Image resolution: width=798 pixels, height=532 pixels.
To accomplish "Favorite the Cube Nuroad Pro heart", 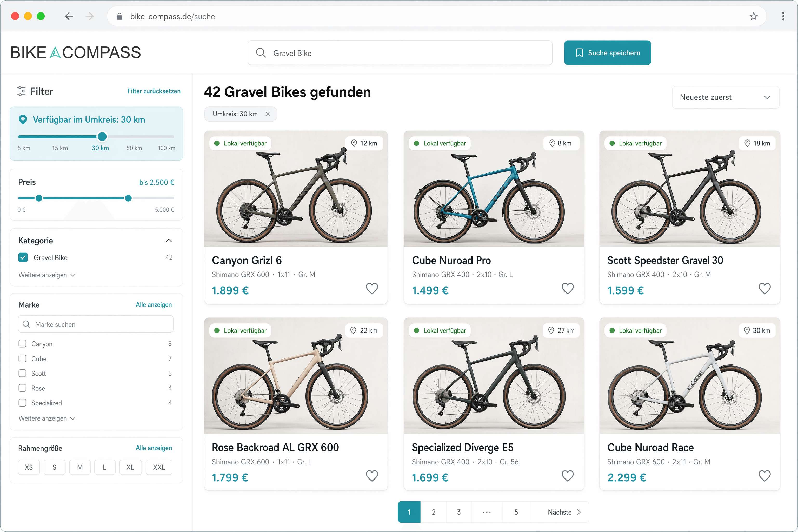I will (x=568, y=289).
